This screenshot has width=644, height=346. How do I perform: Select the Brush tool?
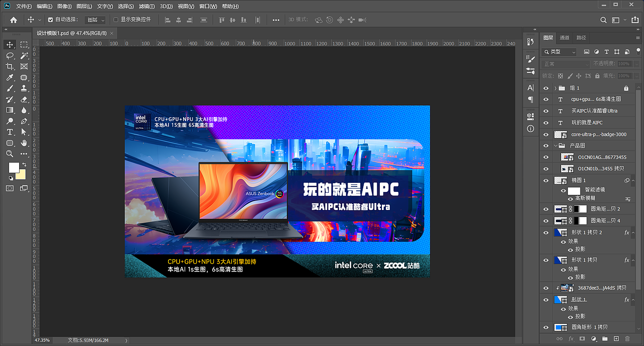[x=10, y=88]
